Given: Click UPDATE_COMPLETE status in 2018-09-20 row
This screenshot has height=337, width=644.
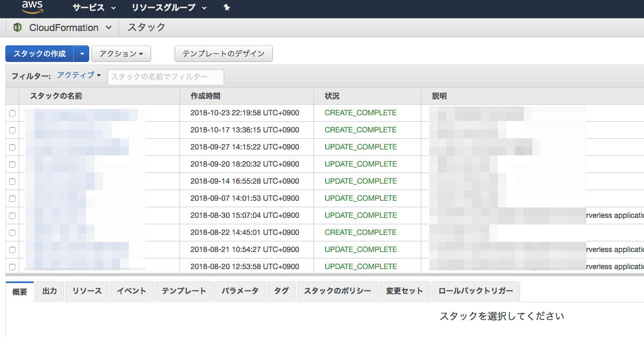Looking at the screenshot, I should pos(361,164).
